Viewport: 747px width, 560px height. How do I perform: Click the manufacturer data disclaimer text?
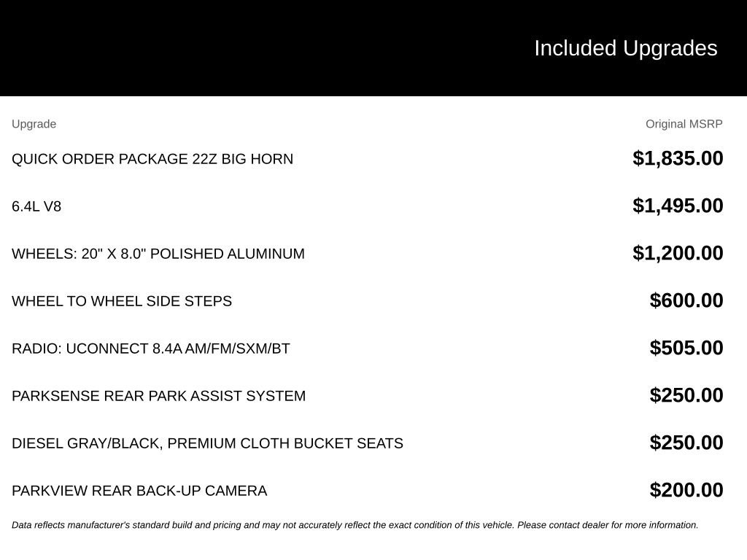pos(355,525)
